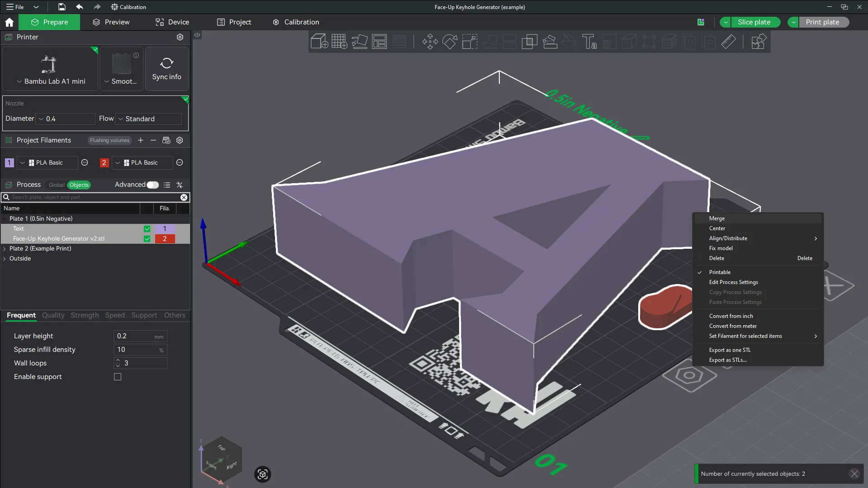Click the fit camera view icon
The width and height of the screenshot is (868, 488).
(262, 474)
